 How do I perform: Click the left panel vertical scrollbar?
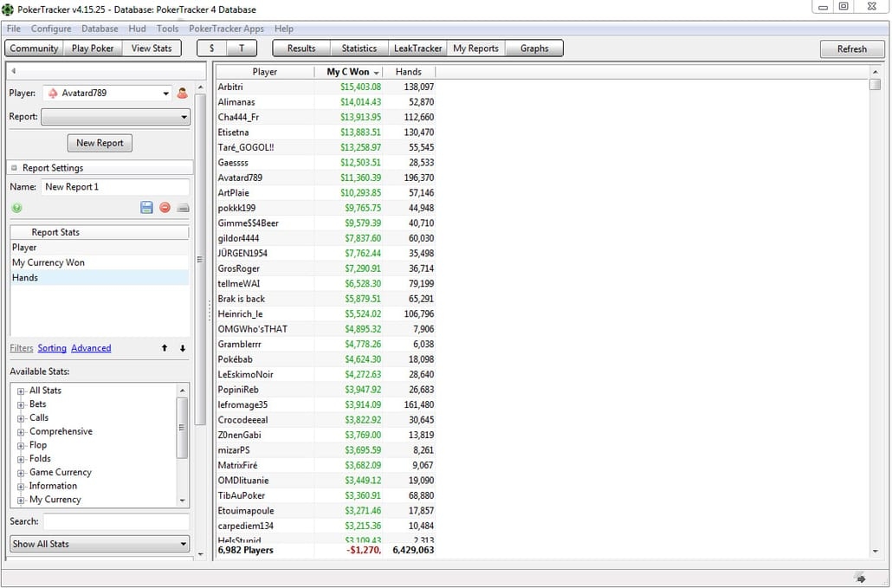(x=200, y=259)
